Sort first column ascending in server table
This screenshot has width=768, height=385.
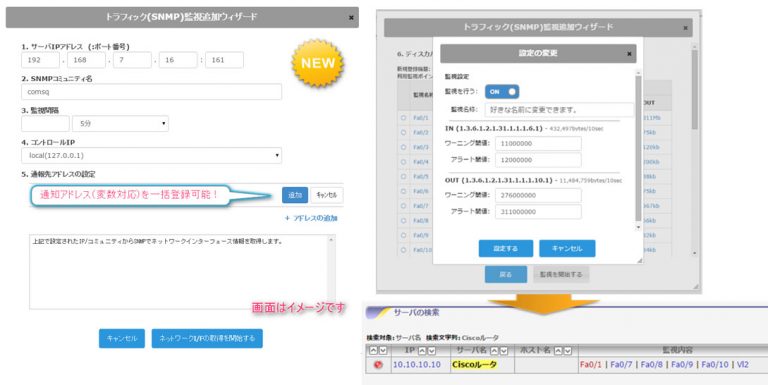coord(374,350)
